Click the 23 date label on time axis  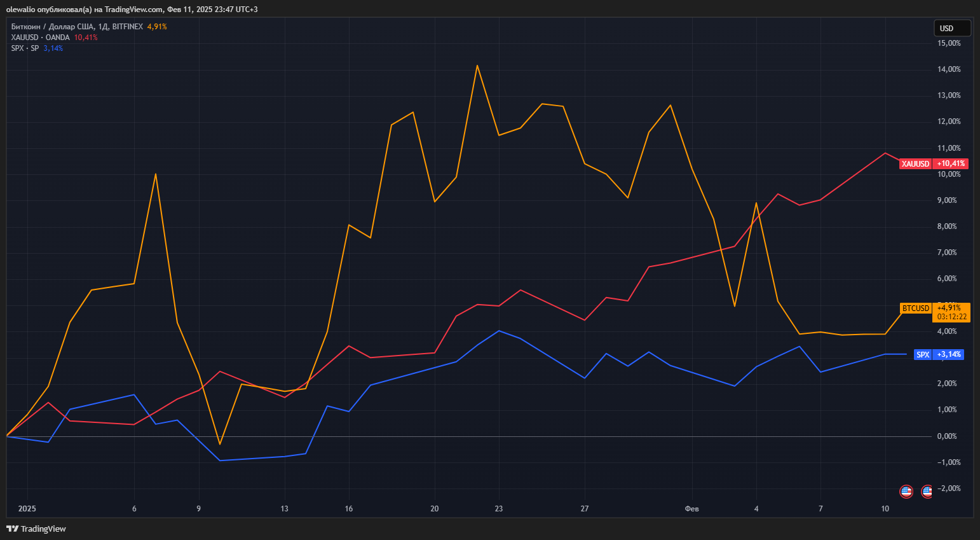(x=499, y=509)
